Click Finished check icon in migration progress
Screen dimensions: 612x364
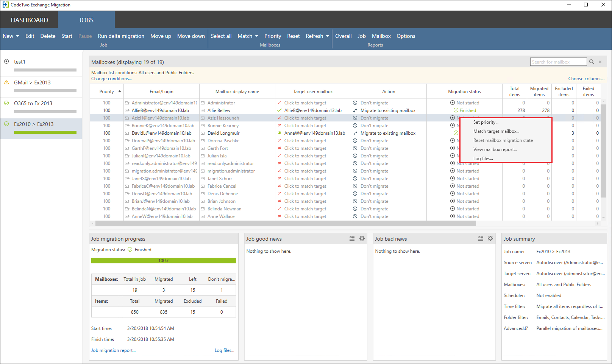pos(130,250)
